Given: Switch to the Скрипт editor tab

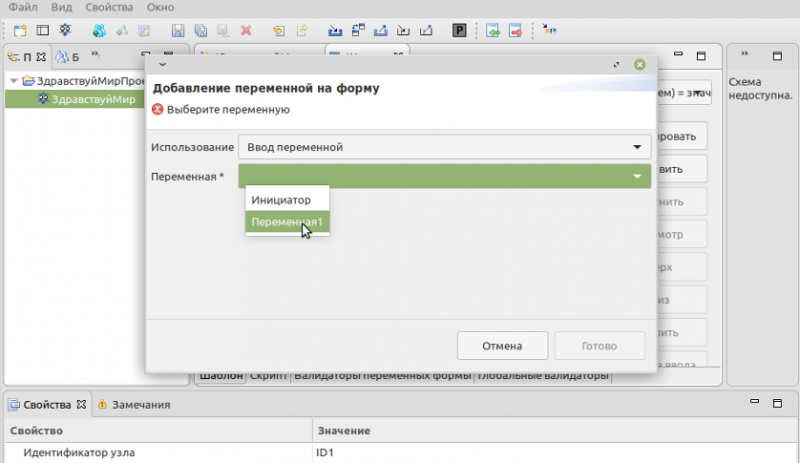Looking at the screenshot, I should point(268,376).
